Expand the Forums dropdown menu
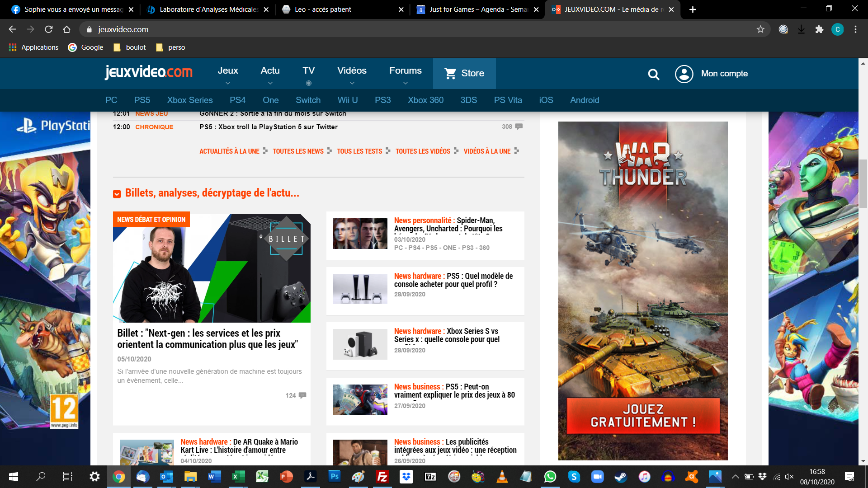The image size is (868, 488). 405,83
